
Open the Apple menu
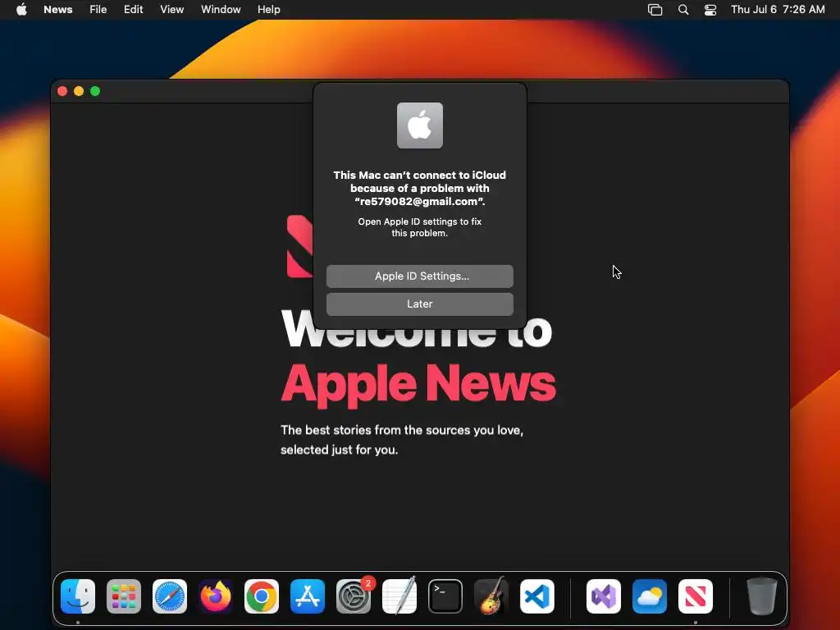pyautogui.click(x=21, y=10)
